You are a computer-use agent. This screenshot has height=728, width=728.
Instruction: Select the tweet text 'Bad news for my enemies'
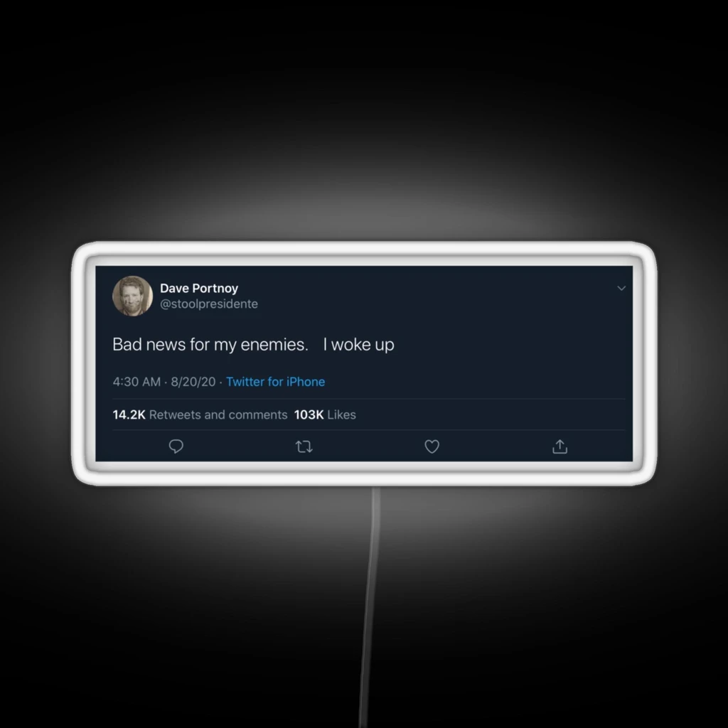210,345
